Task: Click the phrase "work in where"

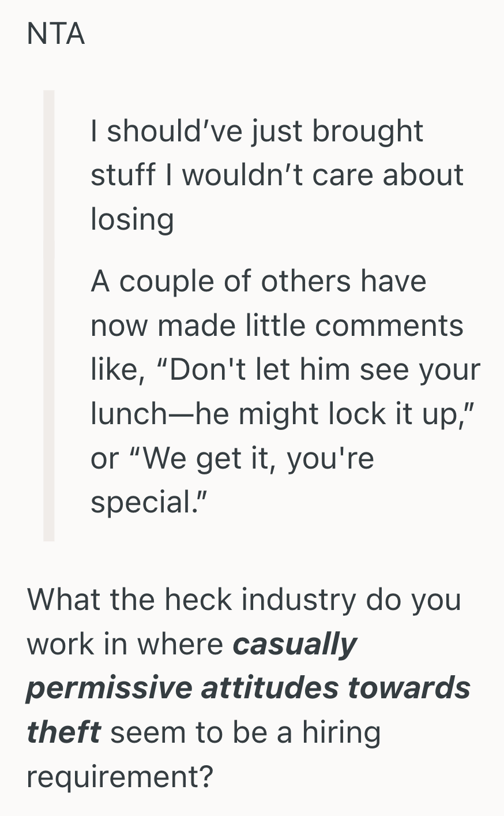Action: (125, 643)
